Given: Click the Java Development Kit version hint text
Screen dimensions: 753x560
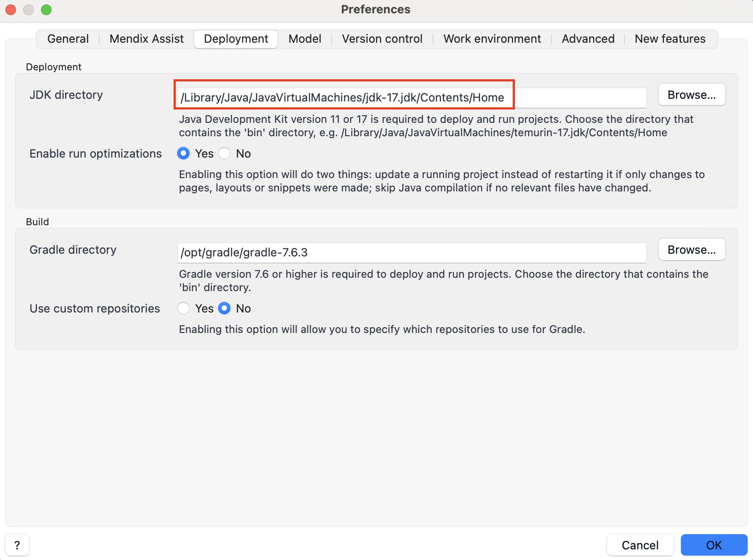Looking at the screenshot, I should tap(436, 126).
